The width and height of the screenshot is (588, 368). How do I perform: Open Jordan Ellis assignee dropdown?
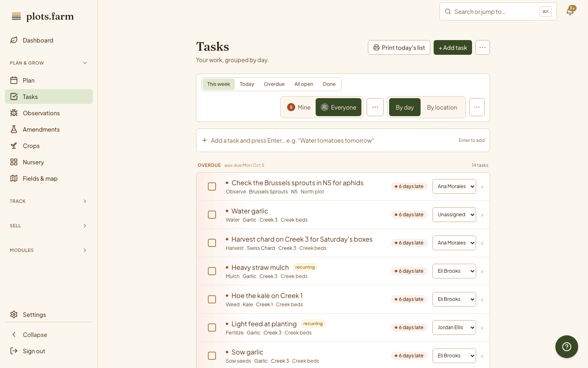[454, 328]
